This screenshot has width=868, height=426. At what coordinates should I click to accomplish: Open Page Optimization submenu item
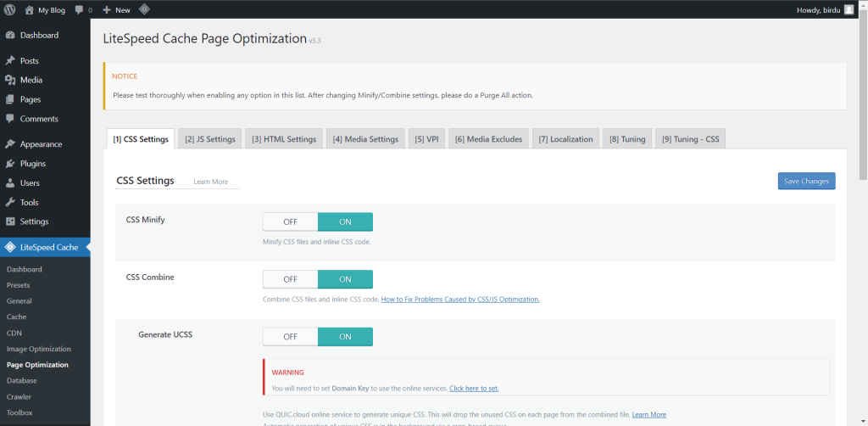pos(37,365)
